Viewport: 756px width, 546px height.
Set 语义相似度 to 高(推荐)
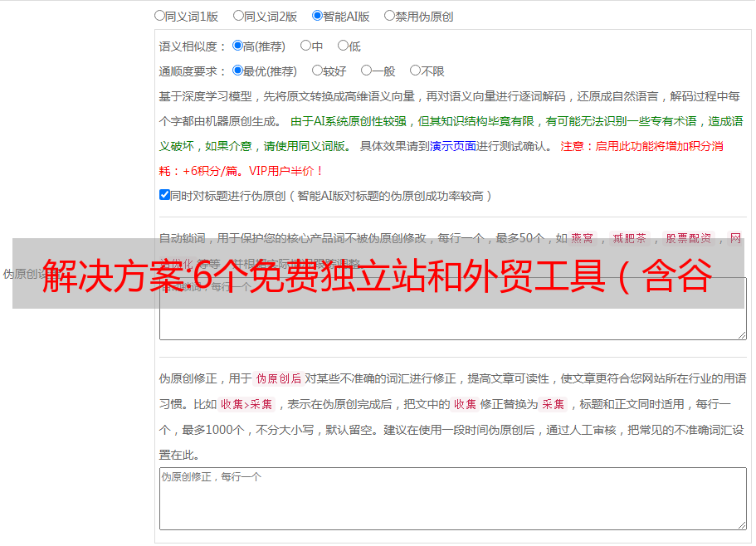click(x=237, y=46)
